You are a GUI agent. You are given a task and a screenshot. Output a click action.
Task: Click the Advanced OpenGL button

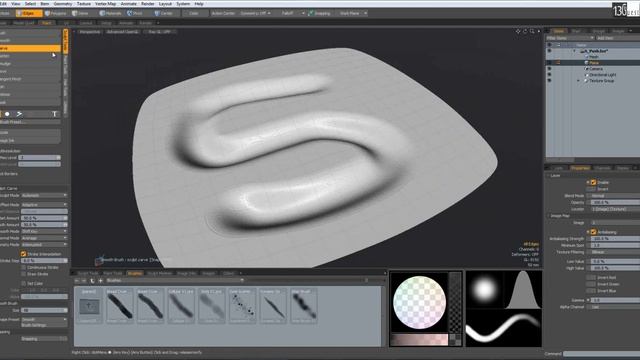click(x=122, y=31)
